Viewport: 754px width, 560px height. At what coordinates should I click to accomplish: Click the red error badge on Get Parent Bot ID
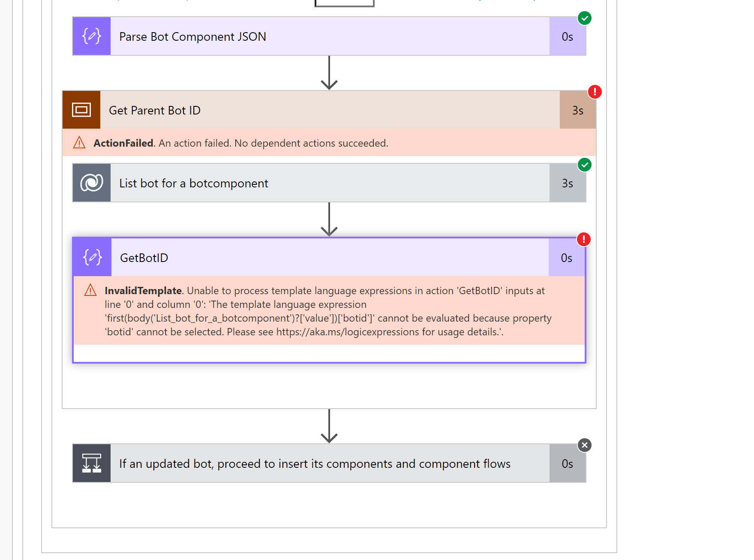[x=595, y=92]
